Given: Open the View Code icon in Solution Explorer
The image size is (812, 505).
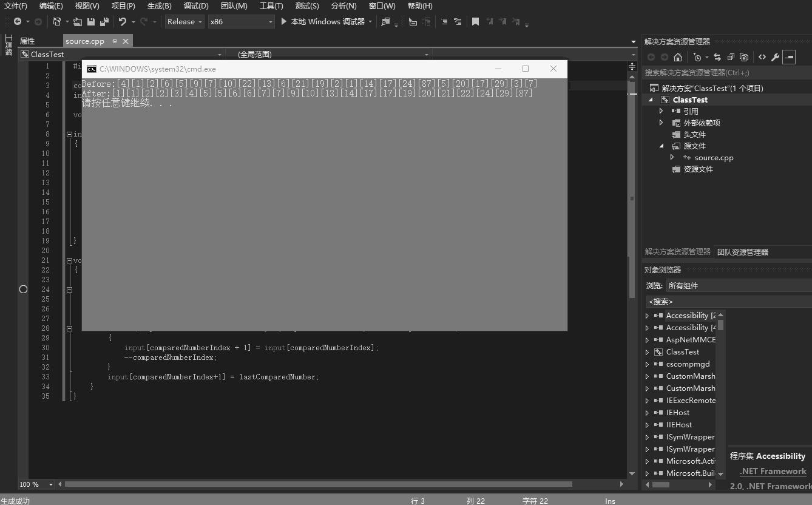Looking at the screenshot, I should (762, 56).
